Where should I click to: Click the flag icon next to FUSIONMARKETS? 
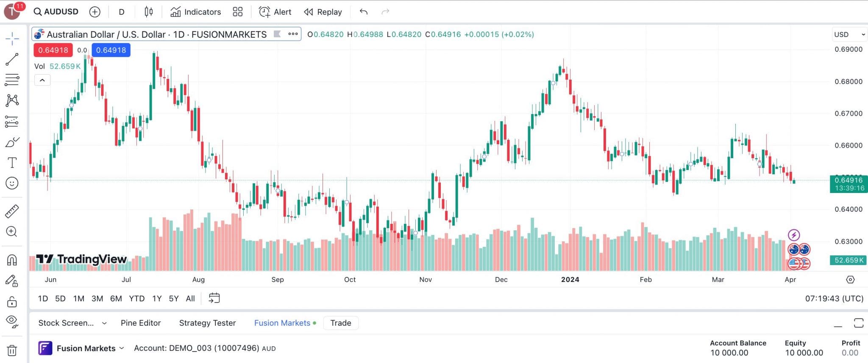(x=277, y=34)
